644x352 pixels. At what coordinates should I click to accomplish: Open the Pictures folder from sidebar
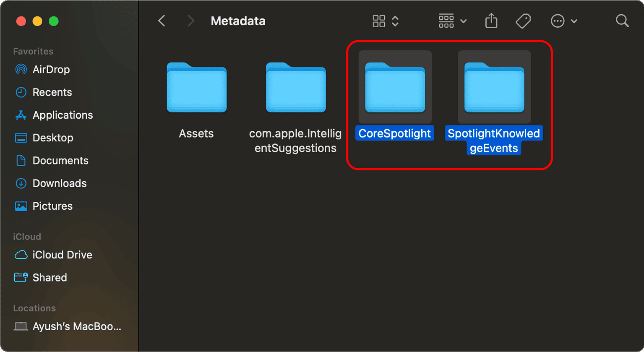[50, 206]
